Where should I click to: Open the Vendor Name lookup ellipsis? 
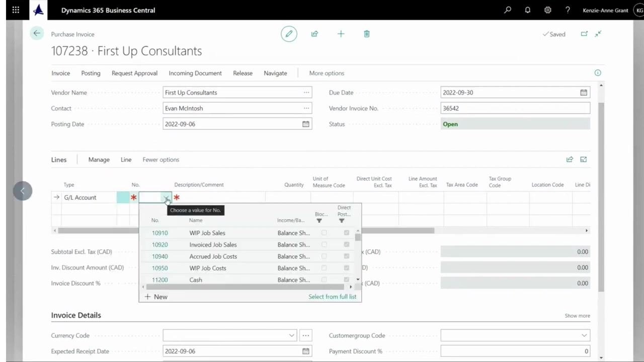pyautogui.click(x=306, y=93)
